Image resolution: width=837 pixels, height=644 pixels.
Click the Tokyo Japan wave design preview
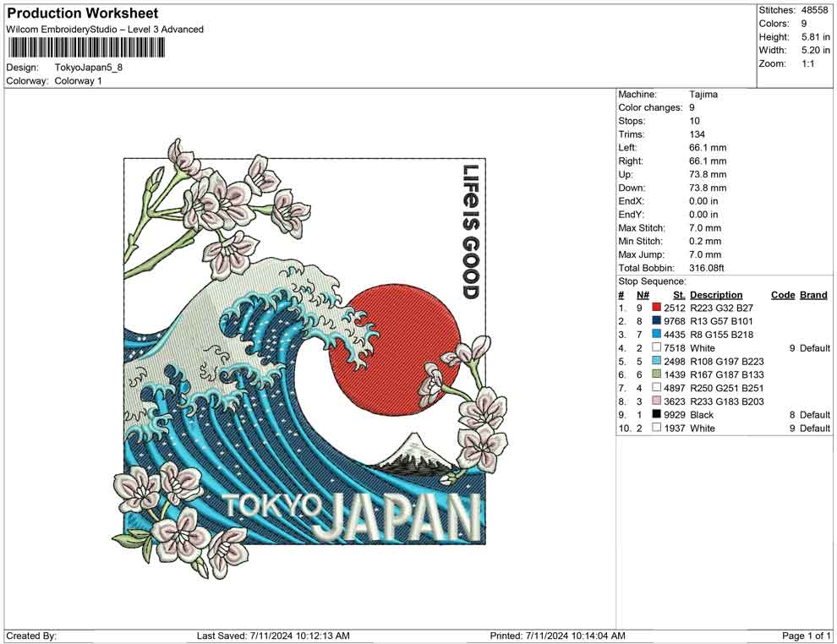coord(309,357)
